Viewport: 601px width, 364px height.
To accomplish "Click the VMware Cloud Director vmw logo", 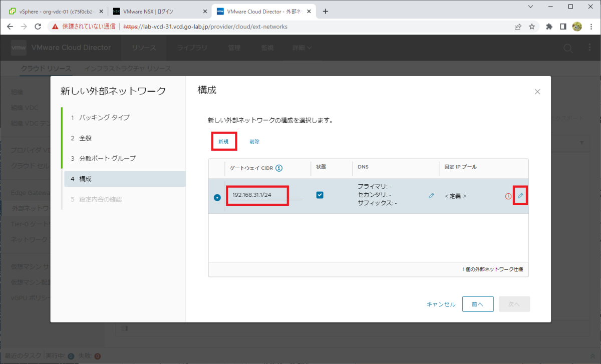I will point(19,48).
